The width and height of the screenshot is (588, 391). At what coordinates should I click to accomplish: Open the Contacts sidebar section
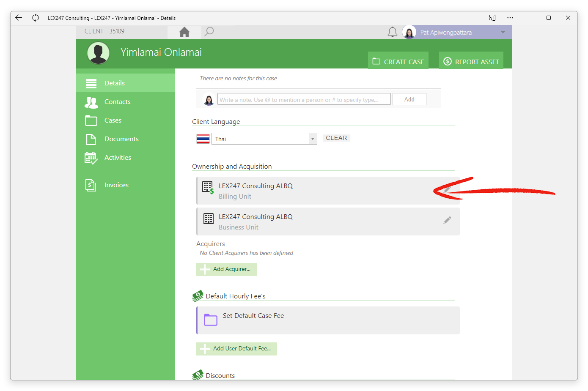(126, 101)
